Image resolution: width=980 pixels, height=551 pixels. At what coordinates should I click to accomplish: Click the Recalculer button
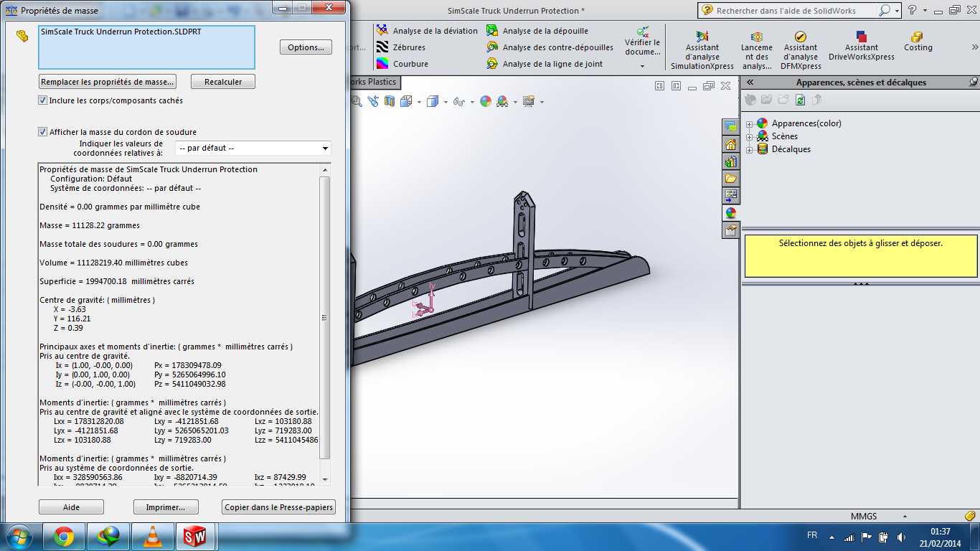[223, 82]
